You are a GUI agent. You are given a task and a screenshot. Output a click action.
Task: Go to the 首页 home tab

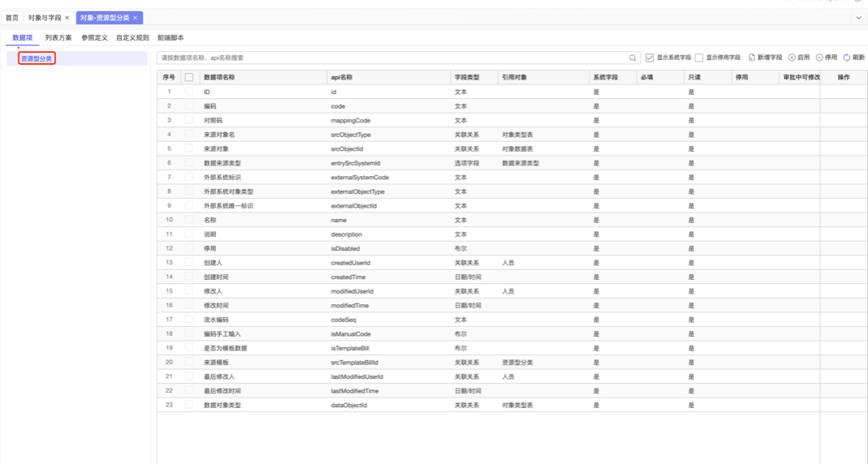coord(12,18)
